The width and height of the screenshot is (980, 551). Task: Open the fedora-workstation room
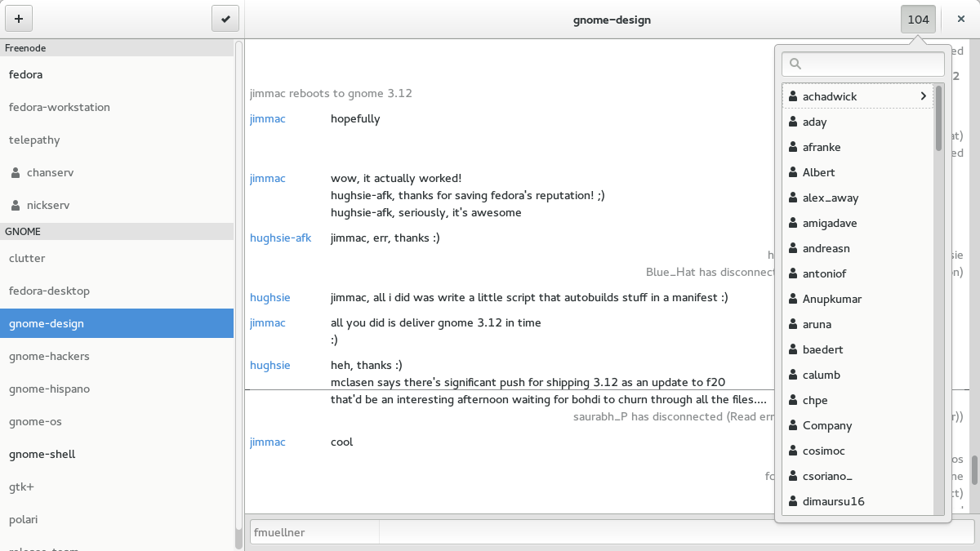pos(117,107)
